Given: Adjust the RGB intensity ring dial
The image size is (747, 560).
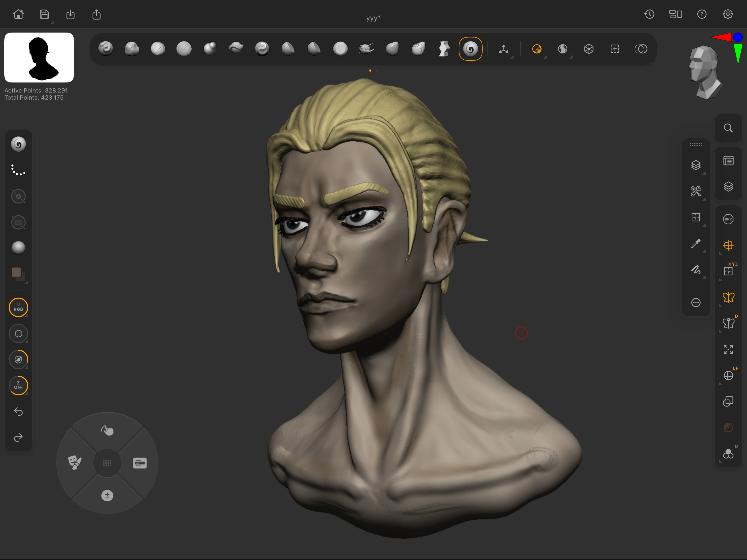Looking at the screenshot, I should click(x=18, y=359).
